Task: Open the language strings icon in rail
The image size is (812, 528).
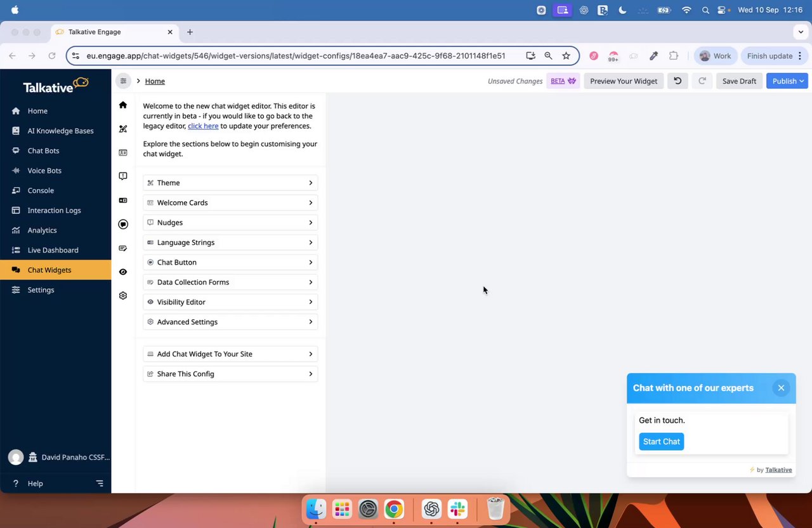Action: click(x=123, y=200)
